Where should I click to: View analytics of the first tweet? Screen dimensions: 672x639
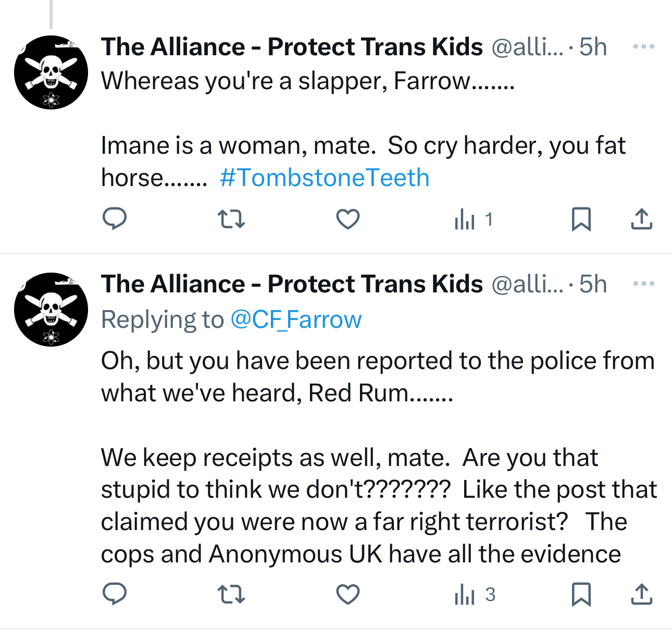coord(473,219)
